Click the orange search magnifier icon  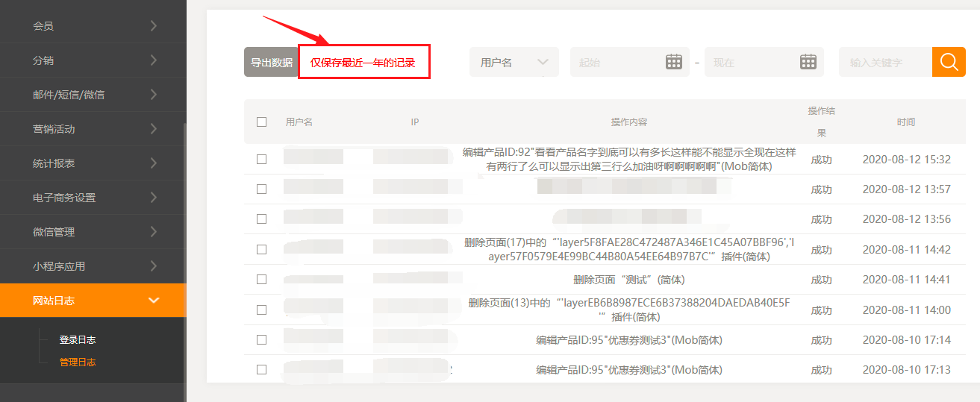point(949,62)
